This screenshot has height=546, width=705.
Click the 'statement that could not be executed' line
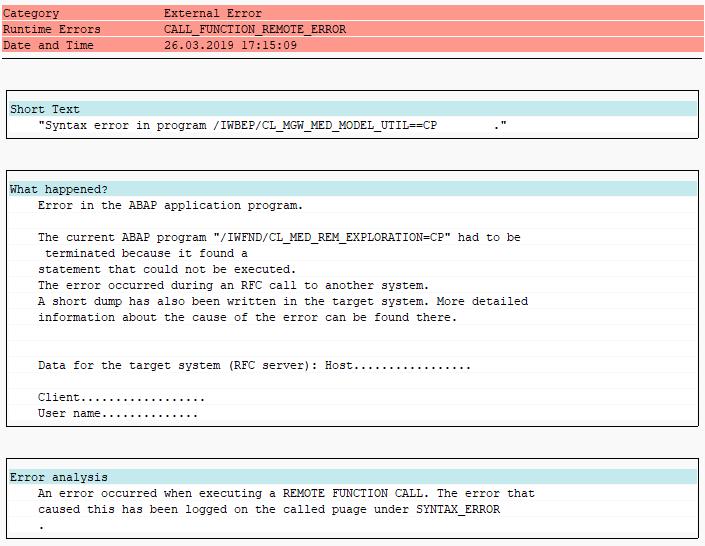[x=167, y=269]
